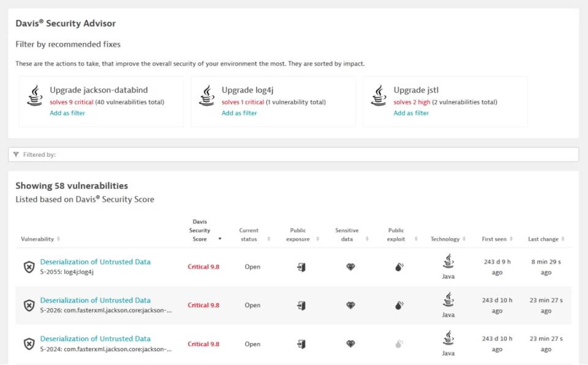Image resolution: width=588 pixels, height=365 pixels.
Task: Click the public exposure icon in S-2026 row
Action: point(301,306)
